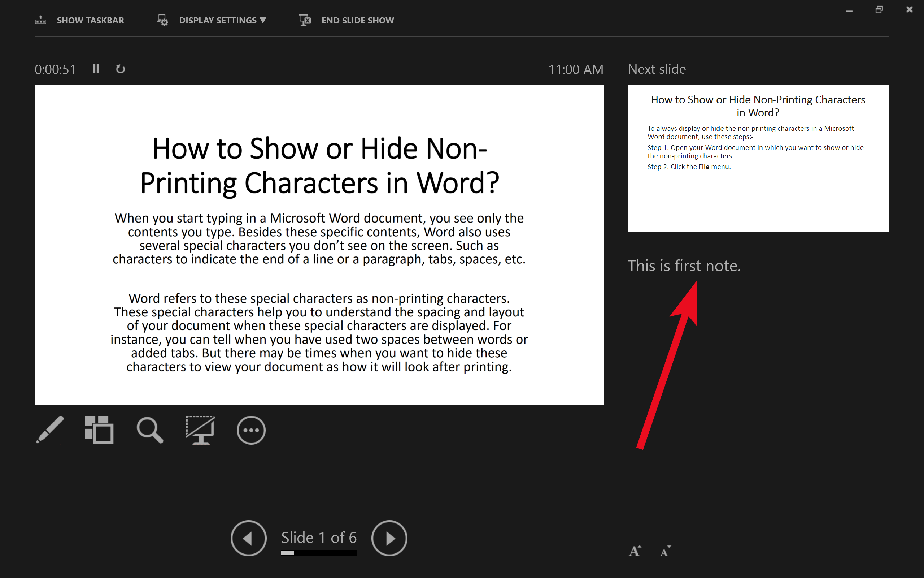Click the current slide preview area

[319, 245]
